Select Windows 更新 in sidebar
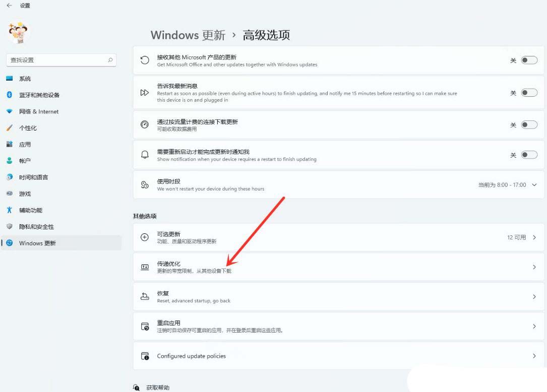Image resolution: width=547 pixels, height=392 pixels. [x=62, y=243]
